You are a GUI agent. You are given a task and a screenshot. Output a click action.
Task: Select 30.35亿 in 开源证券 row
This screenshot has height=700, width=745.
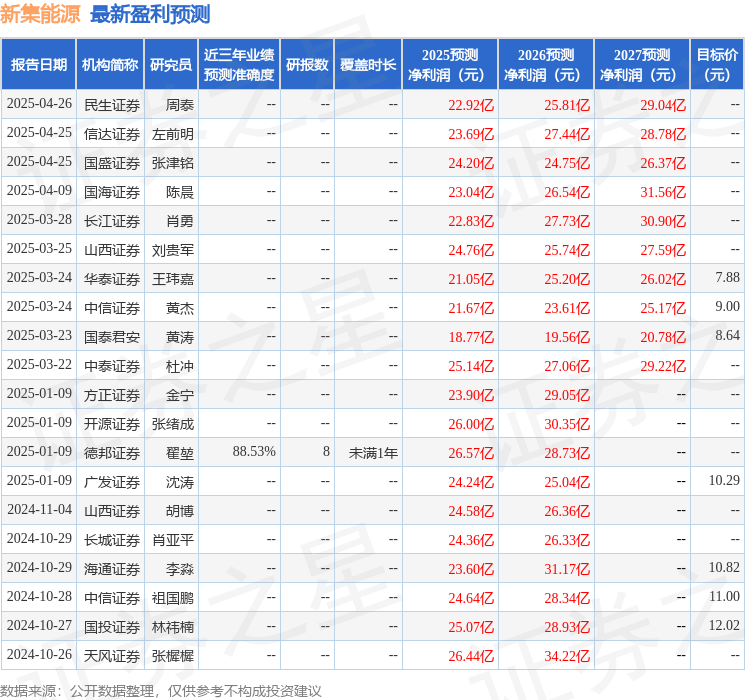point(567,424)
